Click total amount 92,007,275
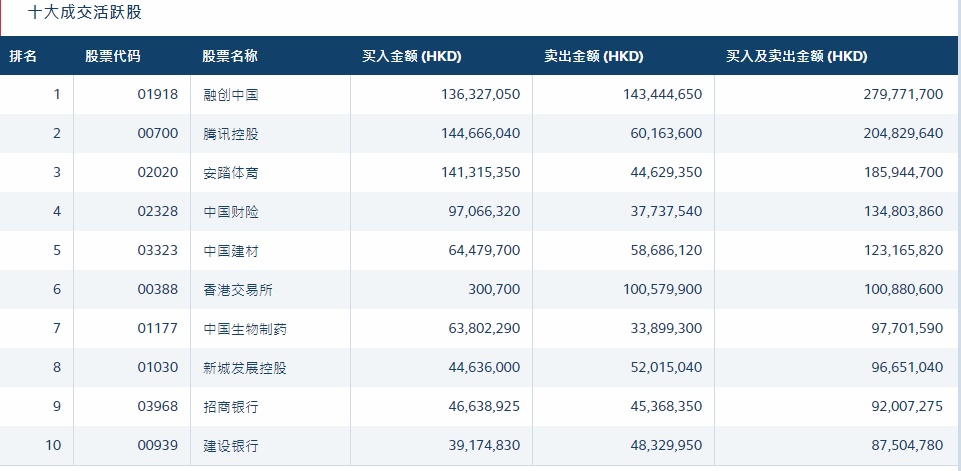Viewport: 961px width, 471px height. [x=907, y=407]
